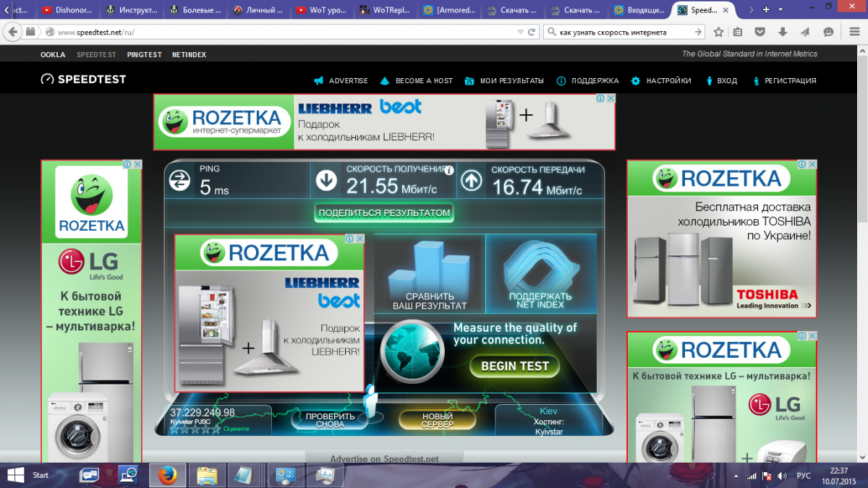The height and width of the screenshot is (488, 868).
Task: Click the camera icon beside МОИ РЕЗУЛЬТАТЫ
Action: (x=469, y=81)
